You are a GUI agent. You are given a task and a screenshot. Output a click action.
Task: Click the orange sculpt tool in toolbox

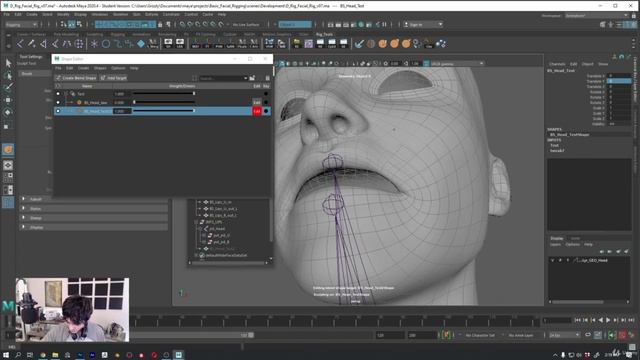8,149
